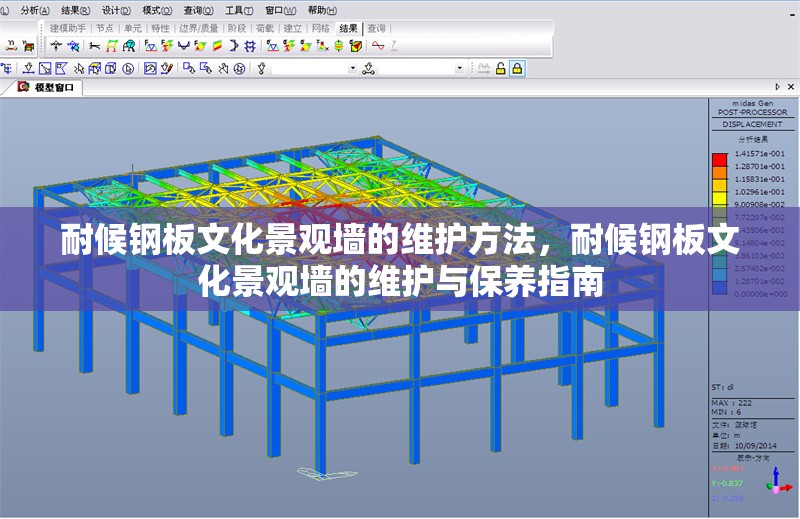Image resolution: width=800 pixels, height=519 pixels.
Task: Click the XYZ axis orientation triad
Action: point(776,481)
